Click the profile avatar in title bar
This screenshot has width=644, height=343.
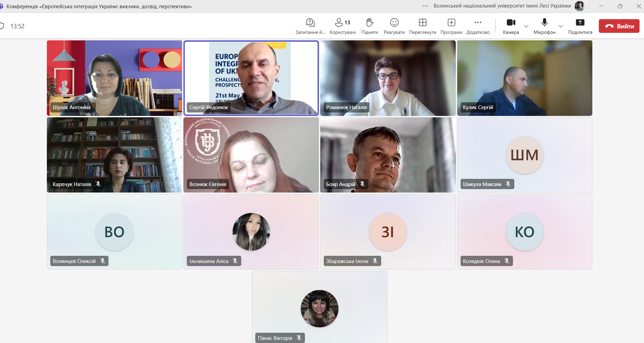(579, 6)
